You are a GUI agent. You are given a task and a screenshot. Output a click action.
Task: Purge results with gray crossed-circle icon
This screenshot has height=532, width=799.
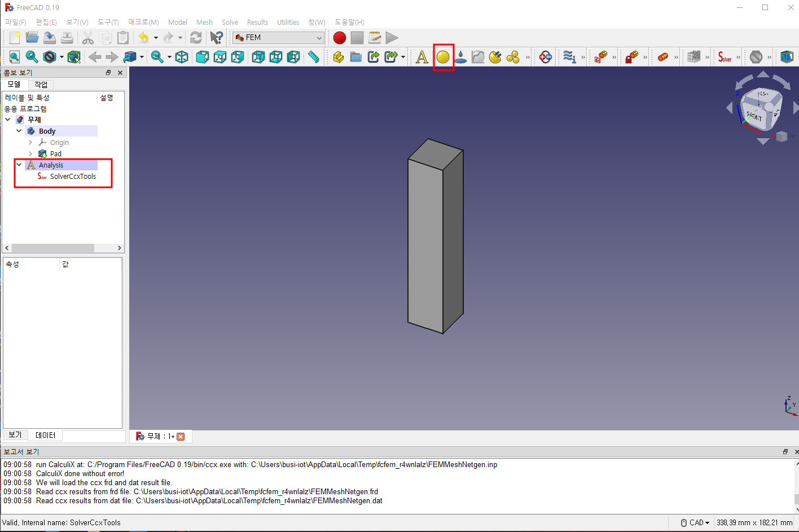[x=756, y=57]
